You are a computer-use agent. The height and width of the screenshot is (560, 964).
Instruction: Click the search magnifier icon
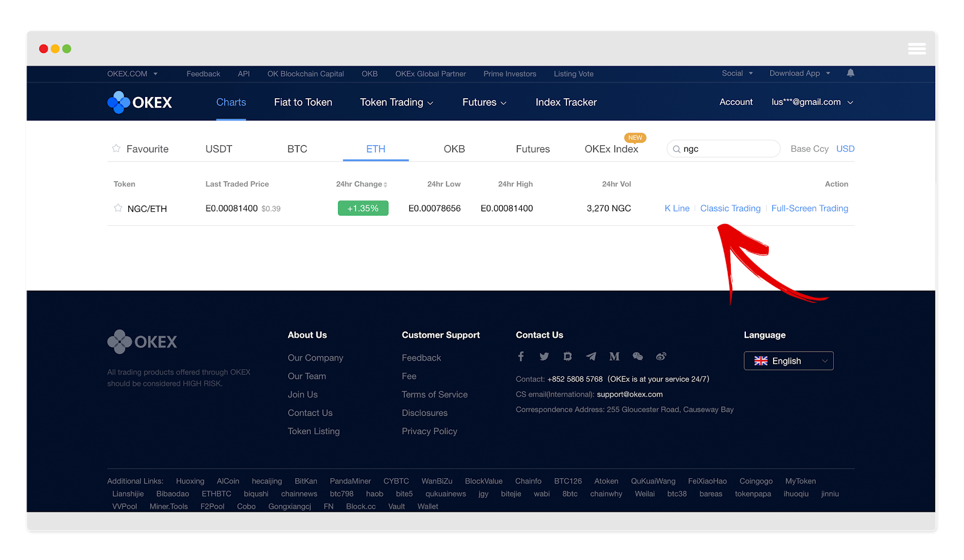[677, 149]
